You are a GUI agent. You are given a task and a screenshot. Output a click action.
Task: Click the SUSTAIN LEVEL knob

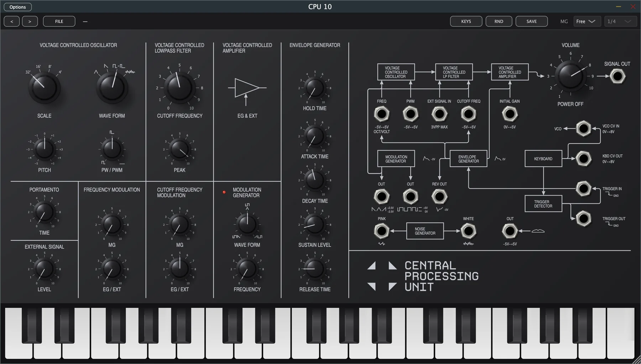315,224
